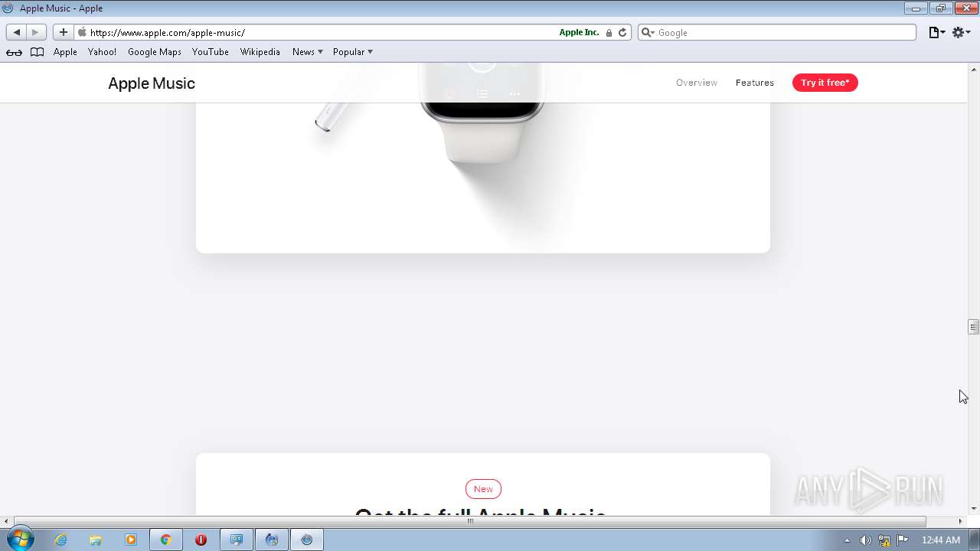Screen dimensions: 980x551
Task: Open Windows Media Player from taskbar
Action: (130, 540)
